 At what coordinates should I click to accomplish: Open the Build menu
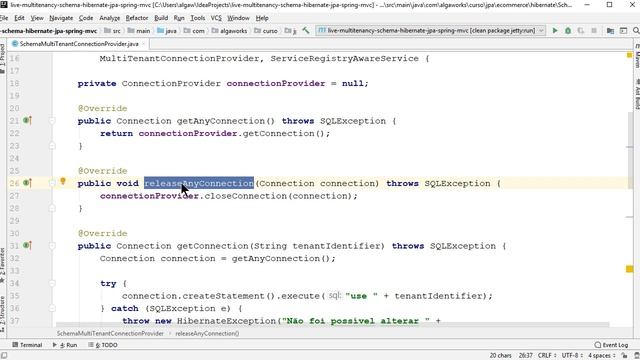click(161, 18)
